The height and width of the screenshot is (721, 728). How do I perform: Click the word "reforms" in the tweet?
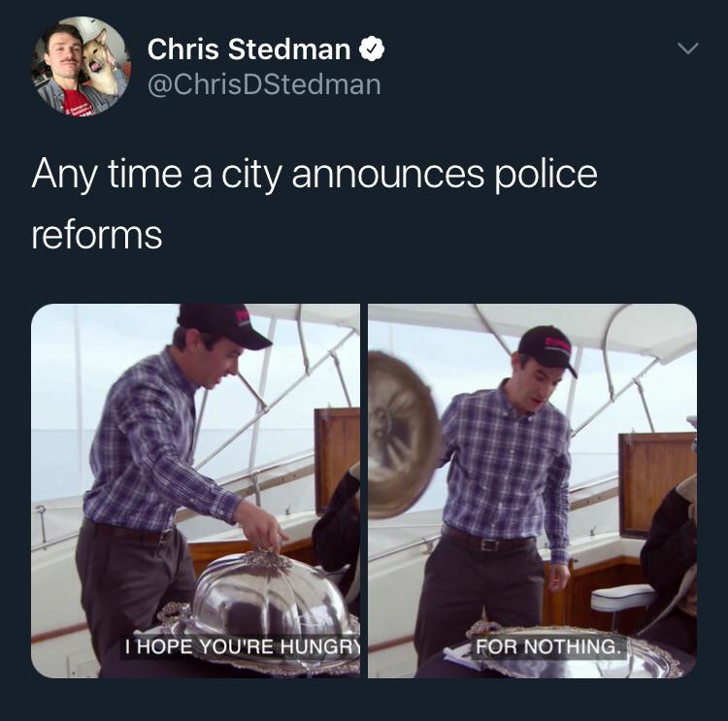point(96,235)
